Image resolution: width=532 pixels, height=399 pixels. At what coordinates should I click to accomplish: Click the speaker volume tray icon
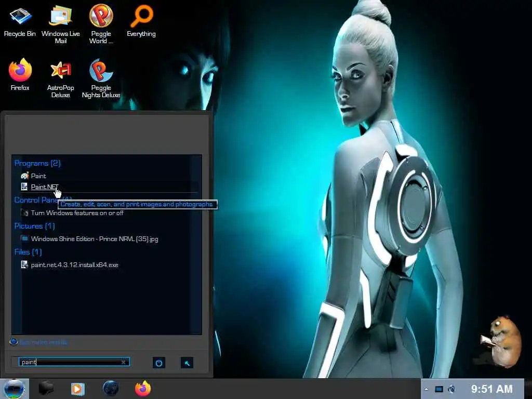click(x=451, y=389)
